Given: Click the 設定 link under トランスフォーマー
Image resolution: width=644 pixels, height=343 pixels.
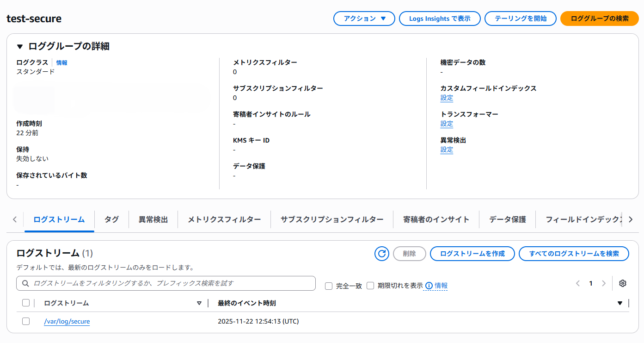Looking at the screenshot, I should 447,124.
